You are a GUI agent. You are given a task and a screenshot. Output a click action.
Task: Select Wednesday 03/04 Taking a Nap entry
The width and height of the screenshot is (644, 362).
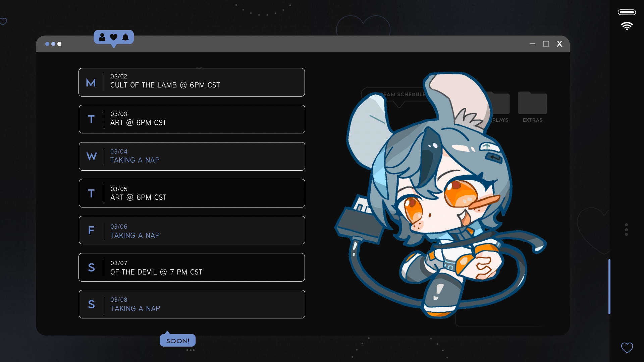(192, 157)
